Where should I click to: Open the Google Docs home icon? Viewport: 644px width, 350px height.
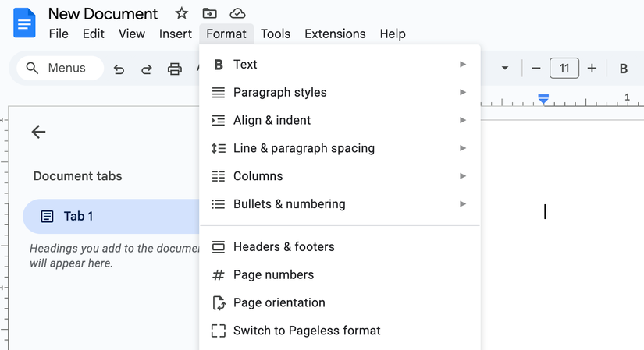(x=24, y=23)
